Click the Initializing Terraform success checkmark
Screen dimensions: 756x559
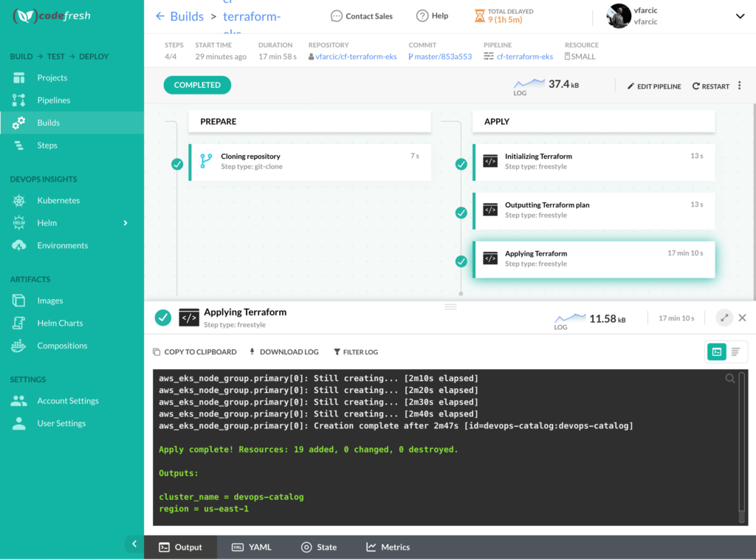[x=461, y=164]
